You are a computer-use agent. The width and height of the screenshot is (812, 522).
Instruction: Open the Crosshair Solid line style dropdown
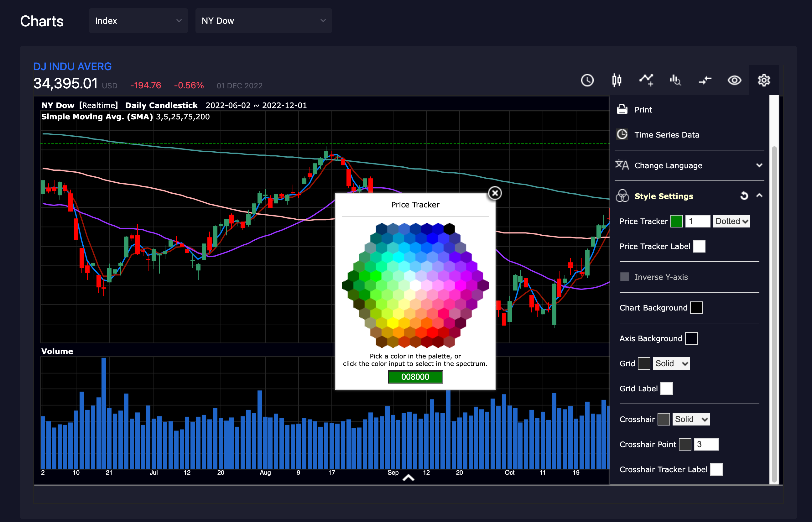coord(691,420)
